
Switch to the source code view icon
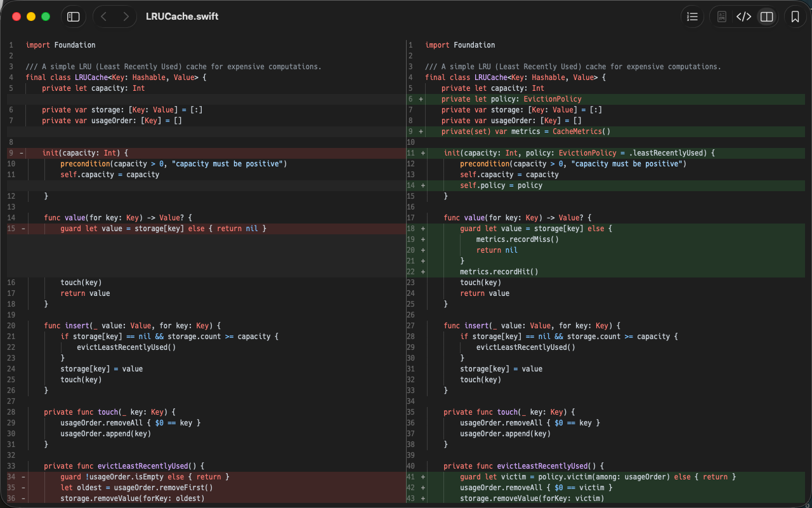coord(743,17)
